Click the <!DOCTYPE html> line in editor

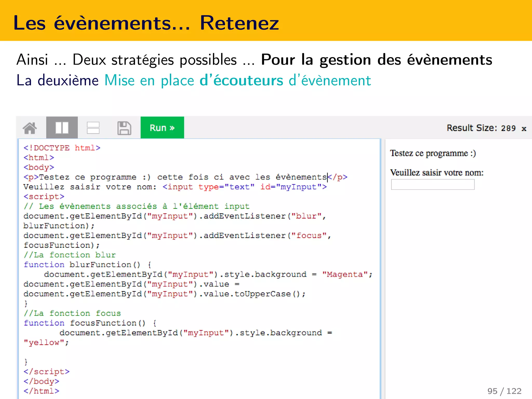click(x=62, y=148)
